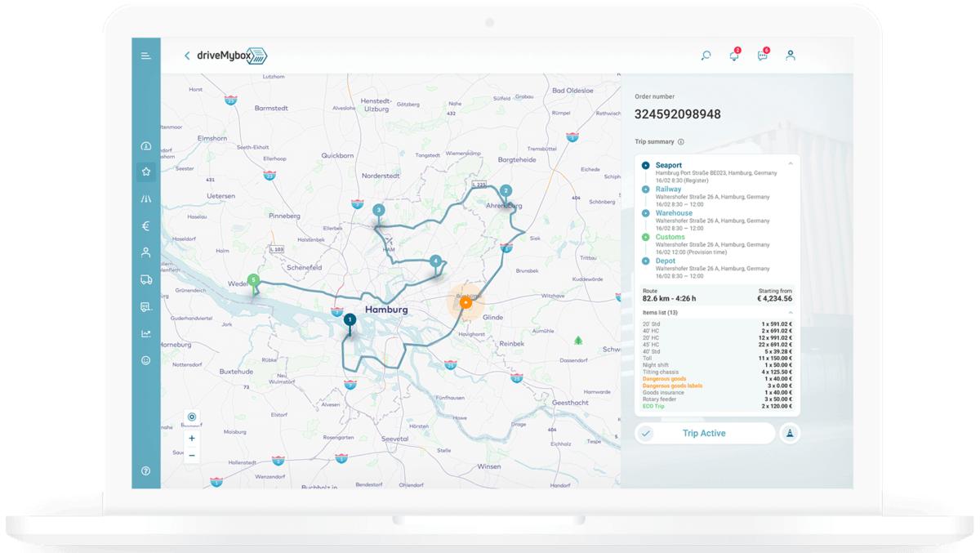Click the Dangerous goods item row
Image resolution: width=980 pixels, height=553 pixels.
coord(717,379)
